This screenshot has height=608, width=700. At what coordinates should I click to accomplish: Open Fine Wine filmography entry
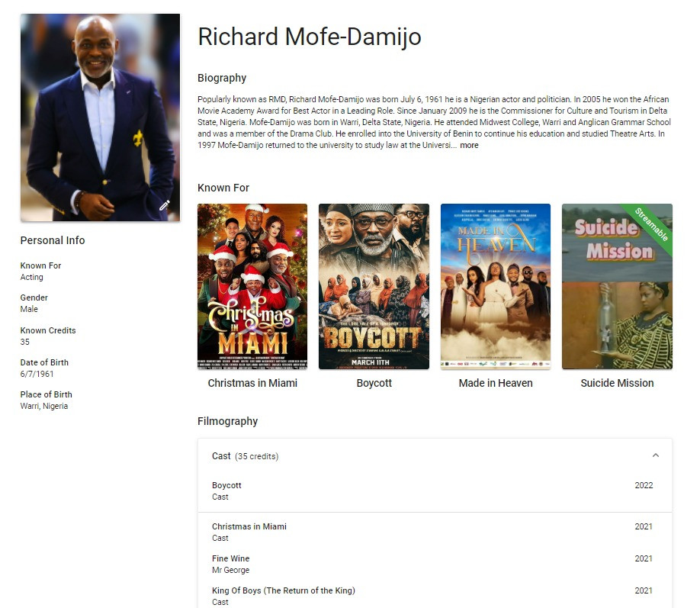[x=435, y=564]
